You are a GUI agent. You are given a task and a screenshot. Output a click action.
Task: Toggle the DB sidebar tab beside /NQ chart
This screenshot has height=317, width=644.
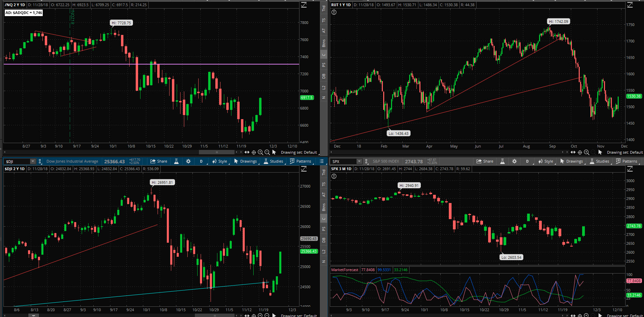[x=324, y=76]
